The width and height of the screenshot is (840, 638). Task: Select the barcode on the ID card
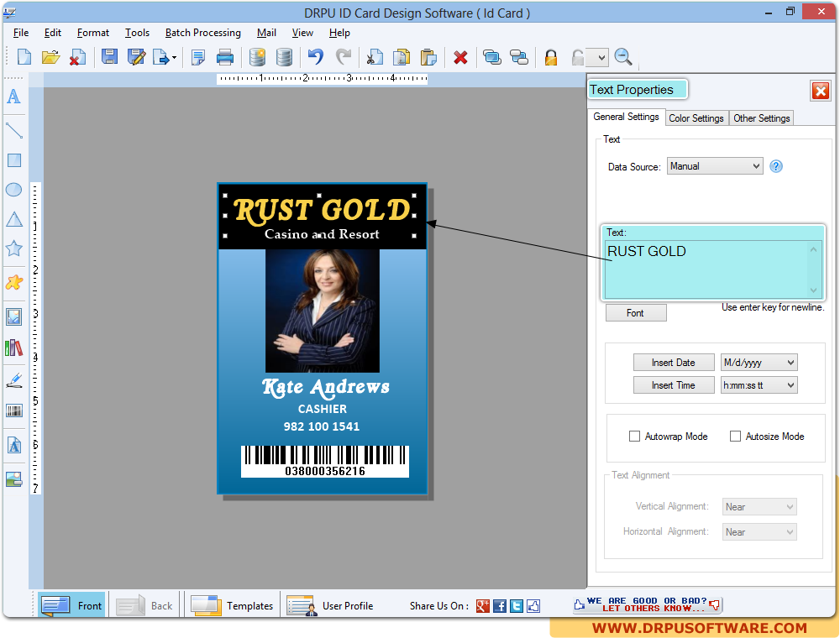pos(324,461)
